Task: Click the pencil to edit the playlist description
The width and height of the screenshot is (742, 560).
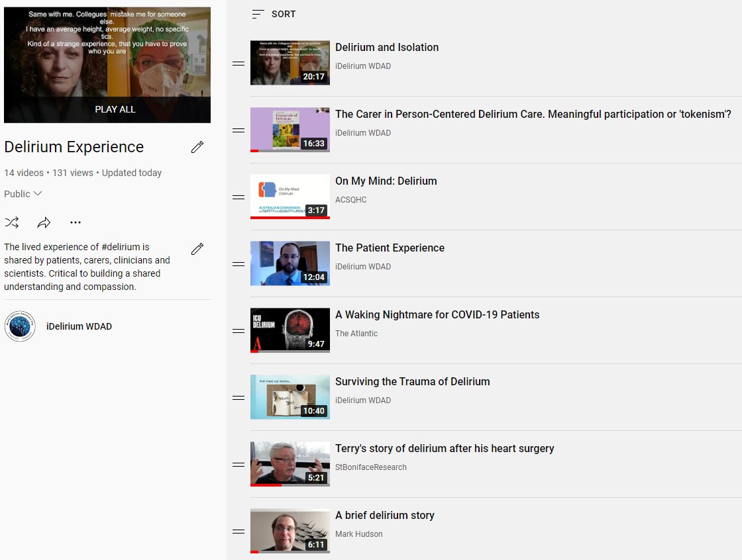Action: point(197,249)
